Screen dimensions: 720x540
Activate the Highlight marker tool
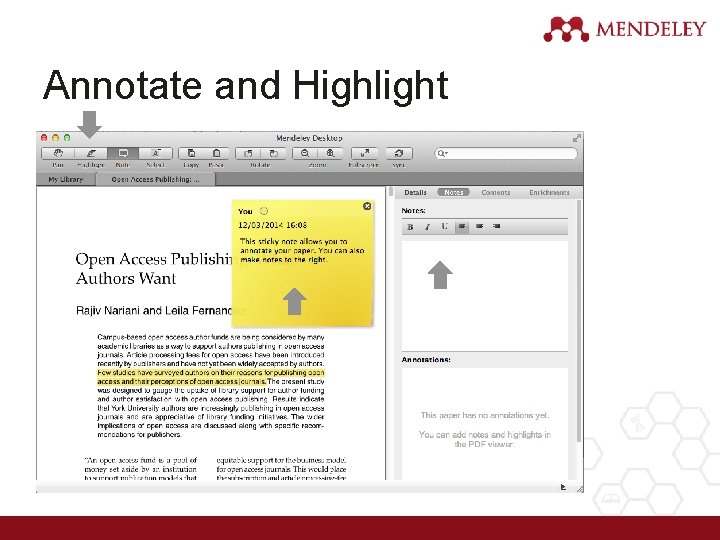coord(90,153)
